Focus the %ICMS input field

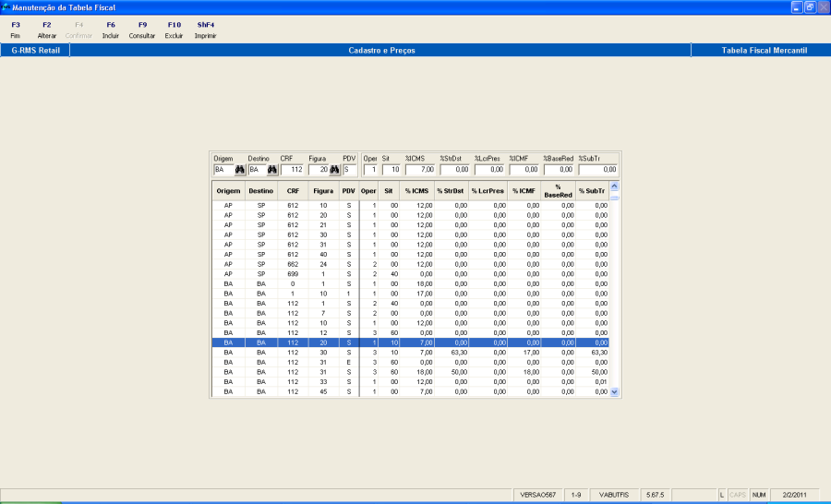[x=420, y=170]
